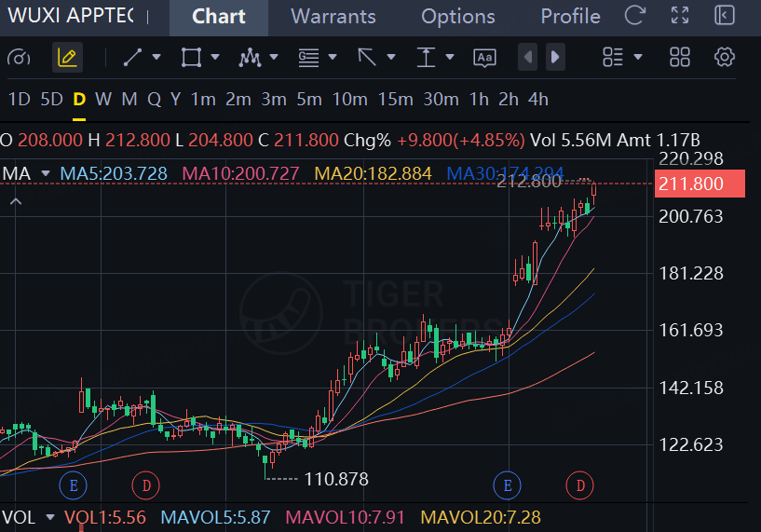Collapse the indicator legend with caret

16,201
